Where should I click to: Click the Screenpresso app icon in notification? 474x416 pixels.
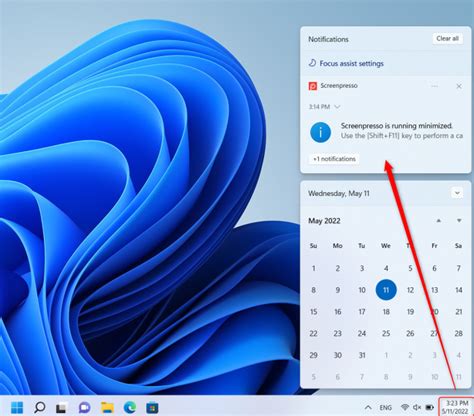point(313,86)
